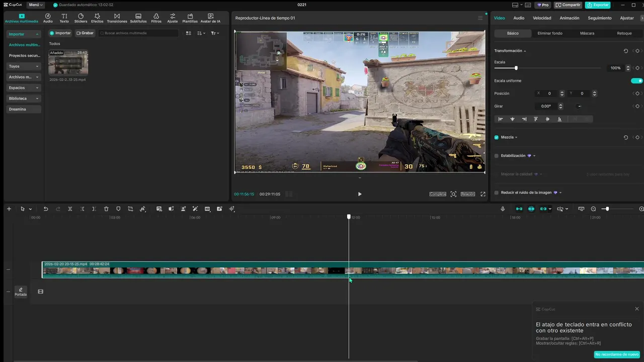Open the Ajuste panel in top toolbar
Viewport: 644px width, 362px height.
(x=173, y=18)
